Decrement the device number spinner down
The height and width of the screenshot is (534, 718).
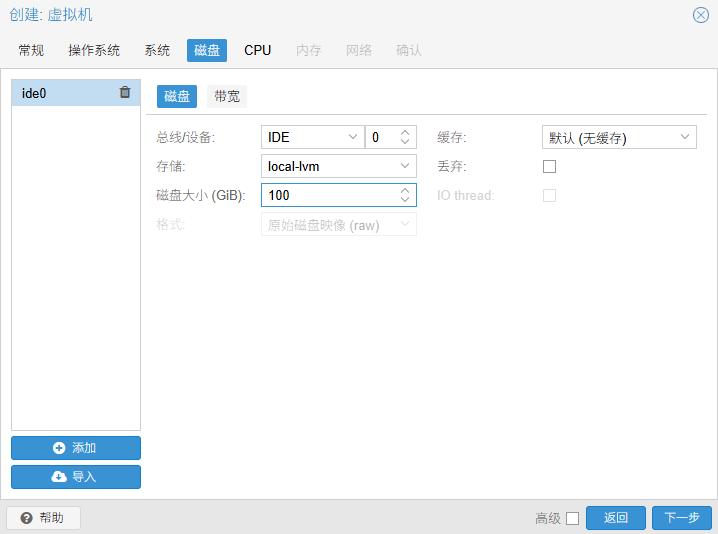(x=405, y=142)
